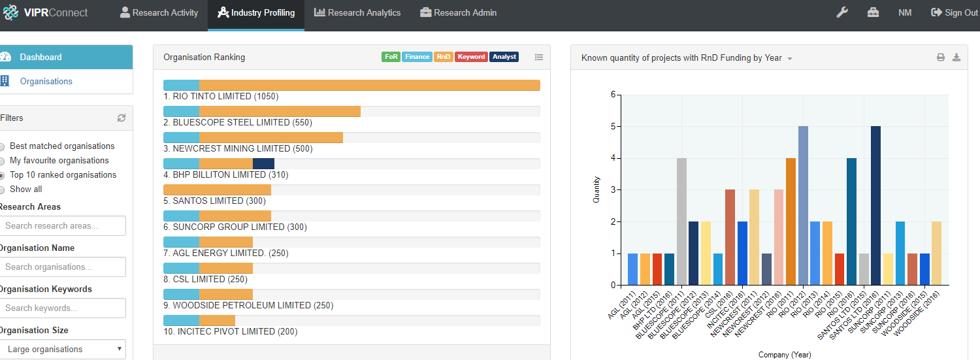980x360 pixels.
Task: Open the Research Activity tab
Action: pos(159,13)
